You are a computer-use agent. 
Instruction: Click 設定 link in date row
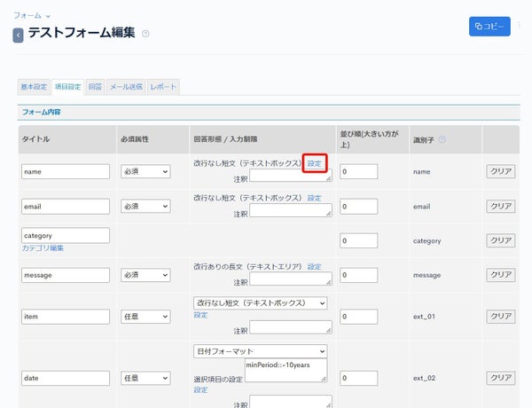pos(200,389)
